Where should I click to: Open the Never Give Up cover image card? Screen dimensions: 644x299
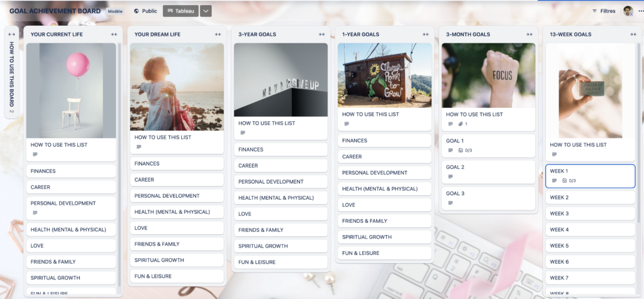point(281,80)
